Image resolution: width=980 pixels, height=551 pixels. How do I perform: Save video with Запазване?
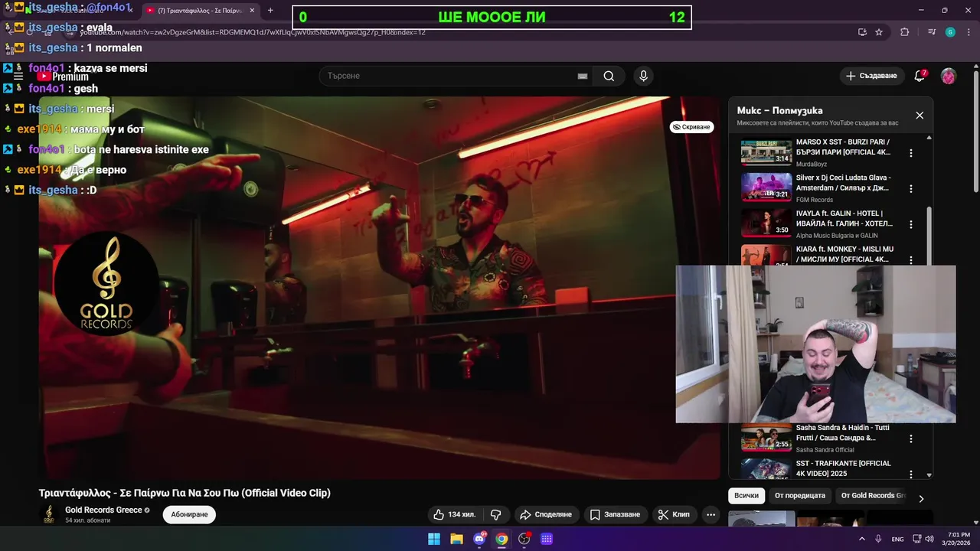point(615,514)
